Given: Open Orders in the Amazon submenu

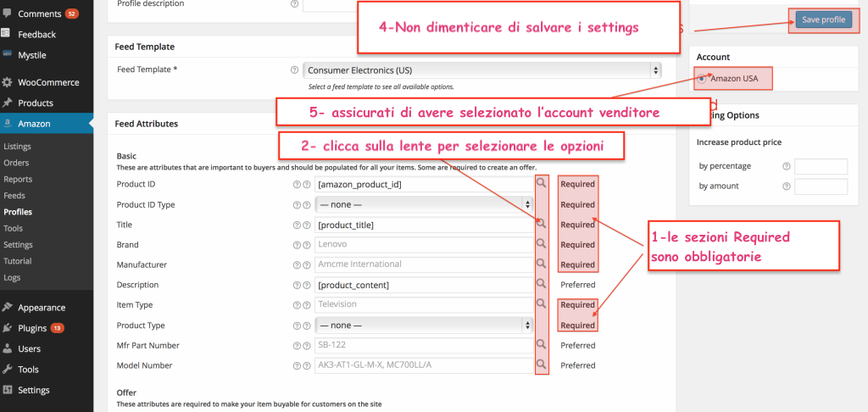Looking at the screenshot, I should click(16, 163).
